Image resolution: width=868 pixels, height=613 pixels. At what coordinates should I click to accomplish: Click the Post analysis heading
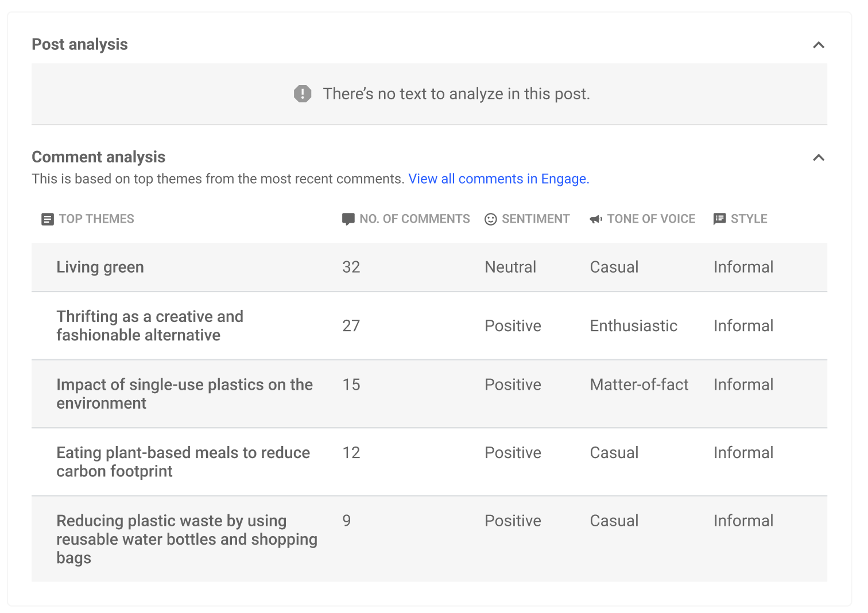point(80,44)
